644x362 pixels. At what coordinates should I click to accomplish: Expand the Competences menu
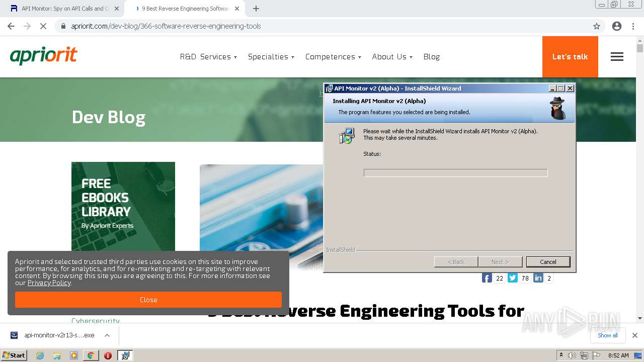[333, 57]
